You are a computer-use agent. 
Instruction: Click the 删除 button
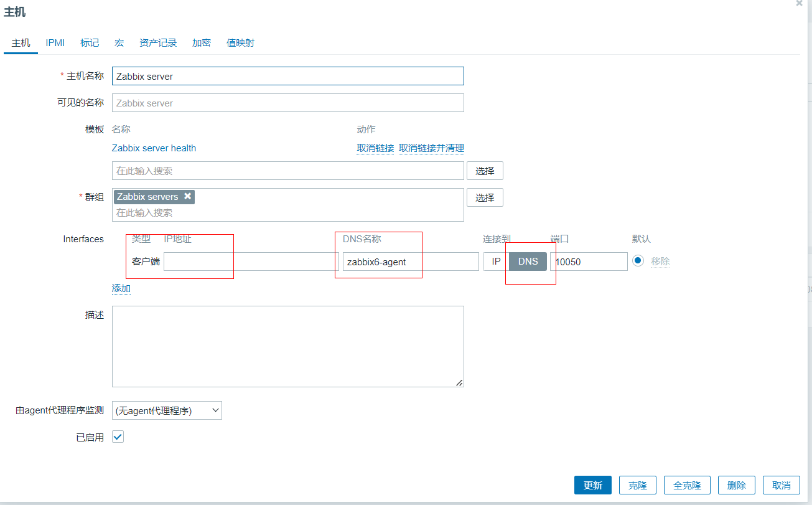737,485
